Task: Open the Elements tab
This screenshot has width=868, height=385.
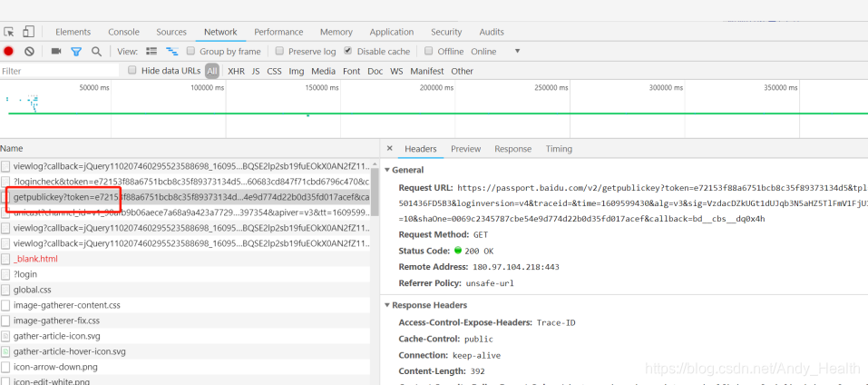Action: [73, 32]
